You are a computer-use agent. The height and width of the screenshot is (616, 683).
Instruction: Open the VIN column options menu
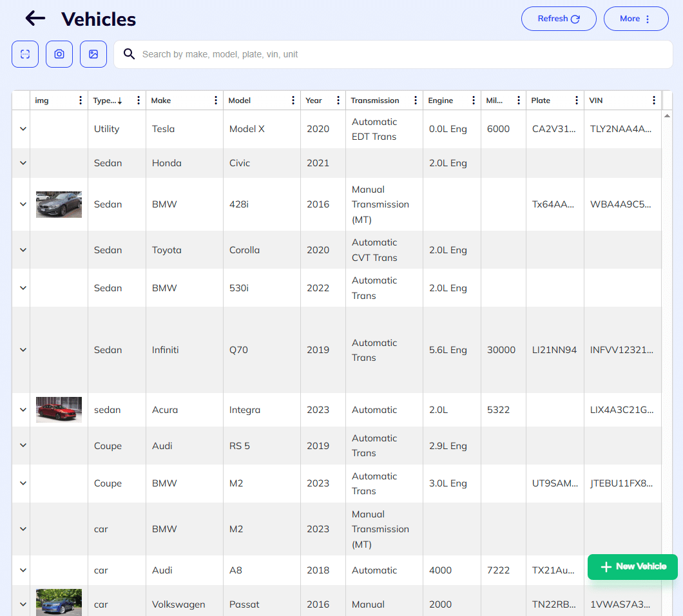(654, 101)
